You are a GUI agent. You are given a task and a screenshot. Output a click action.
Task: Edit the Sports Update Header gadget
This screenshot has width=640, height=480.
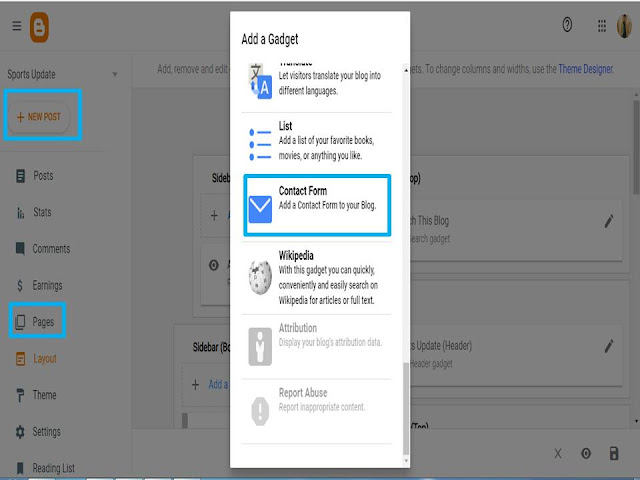[x=609, y=346]
